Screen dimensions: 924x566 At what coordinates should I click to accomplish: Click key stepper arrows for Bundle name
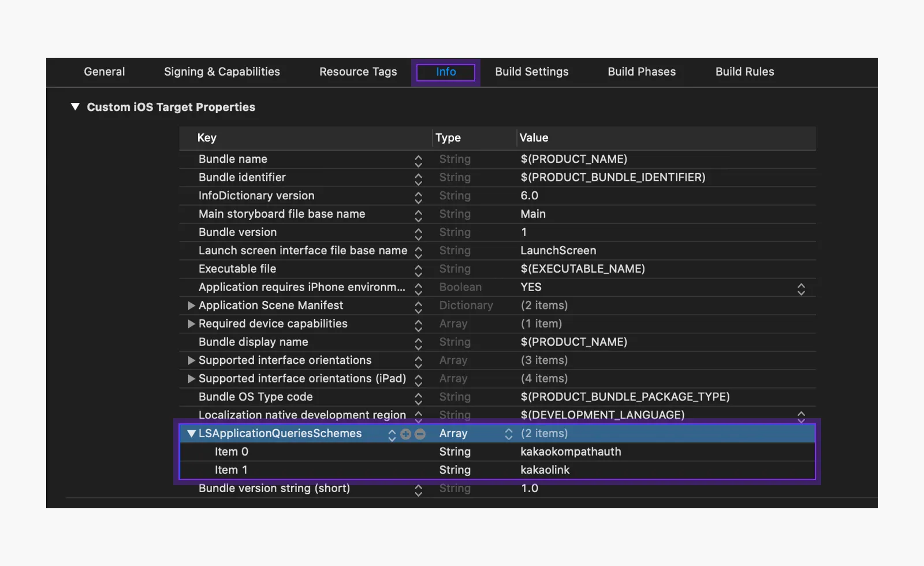418,160
